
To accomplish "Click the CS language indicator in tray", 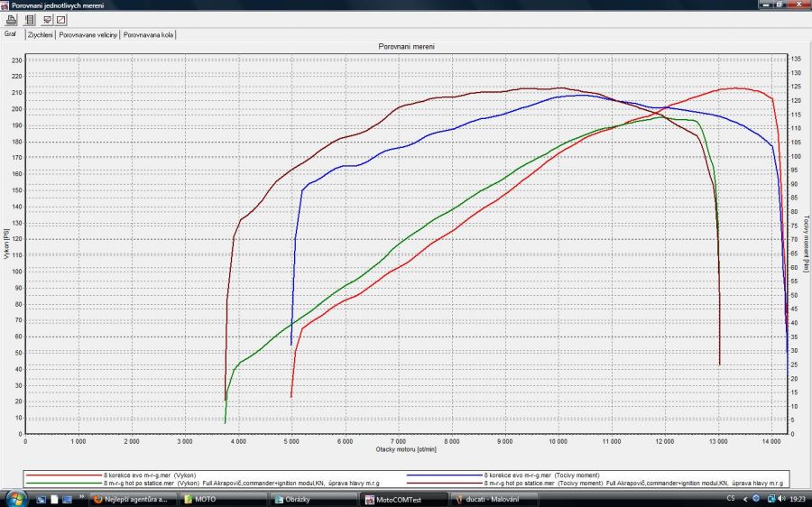I will click(x=730, y=498).
